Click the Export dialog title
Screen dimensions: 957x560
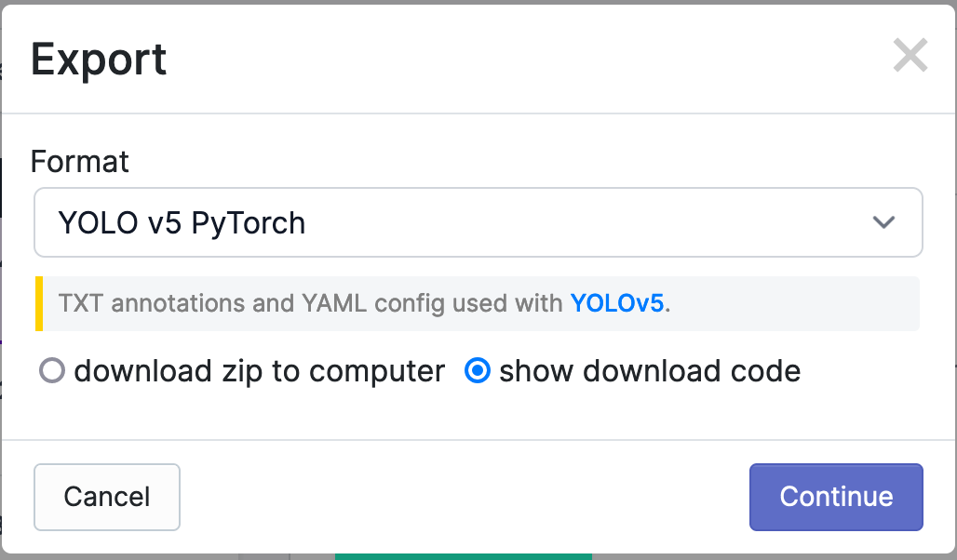99,59
